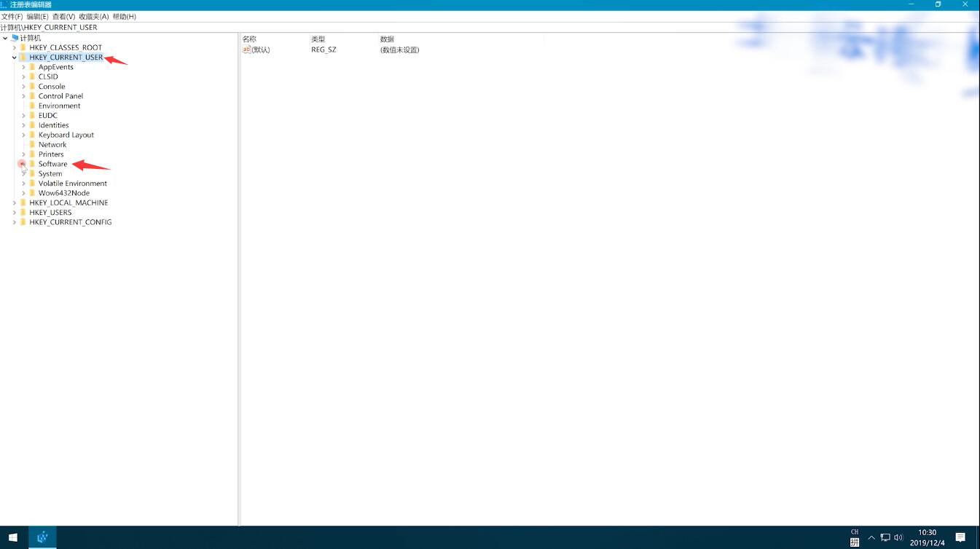Viewport: 980px width, 549px height.
Task: Click the Identities folder icon
Action: pyautogui.click(x=32, y=125)
